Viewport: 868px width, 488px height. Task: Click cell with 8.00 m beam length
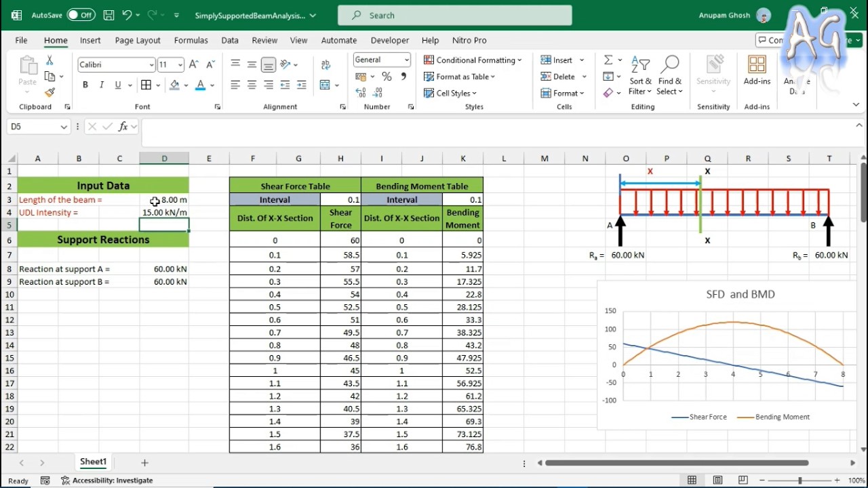pyautogui.click(x=164, y=200)
